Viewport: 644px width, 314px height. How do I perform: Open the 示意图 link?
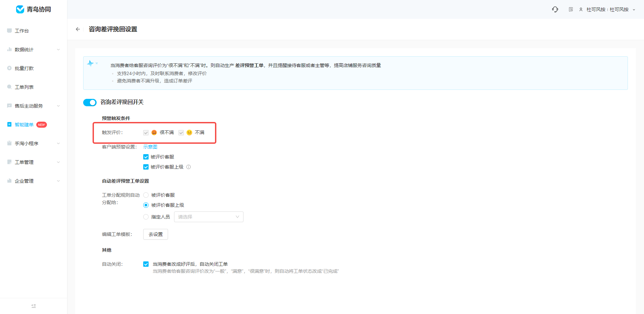click(150, 147)
